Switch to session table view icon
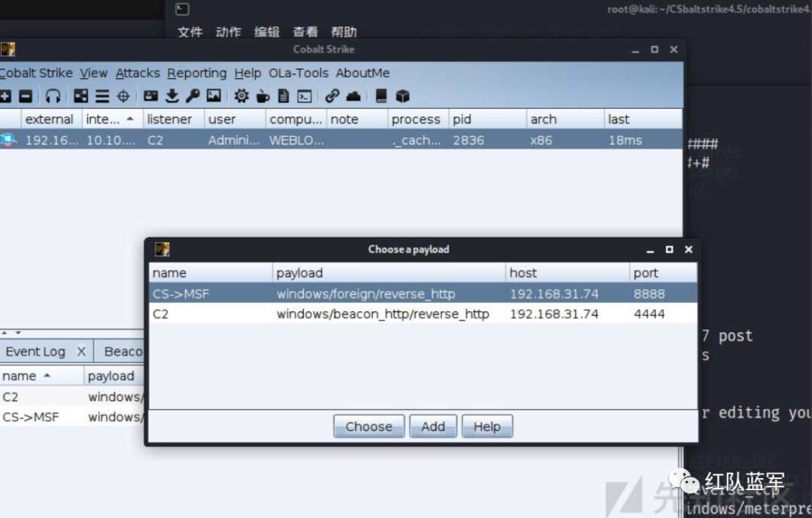812x518 pixels. pos(102,95)
